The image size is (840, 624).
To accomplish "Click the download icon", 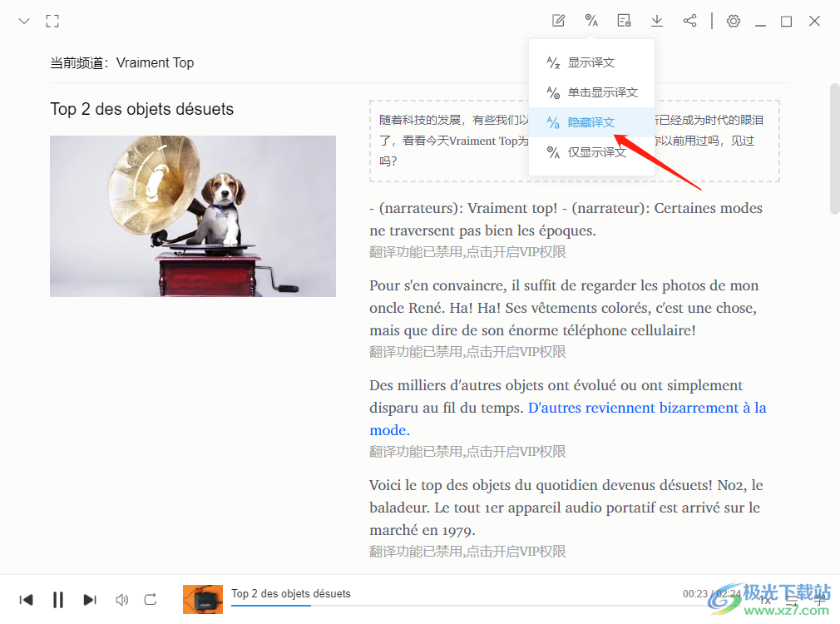I will [657, 21].
